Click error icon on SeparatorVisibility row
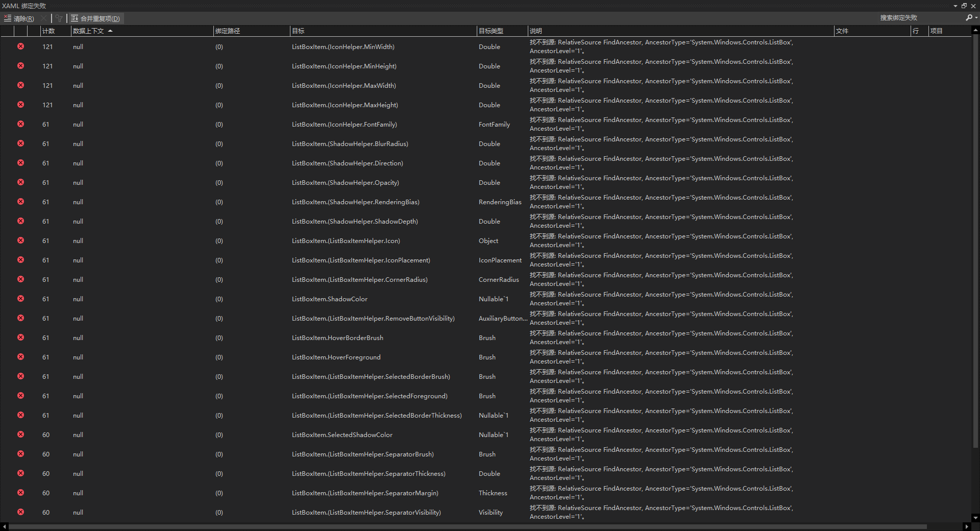 [x=20, y=512]
